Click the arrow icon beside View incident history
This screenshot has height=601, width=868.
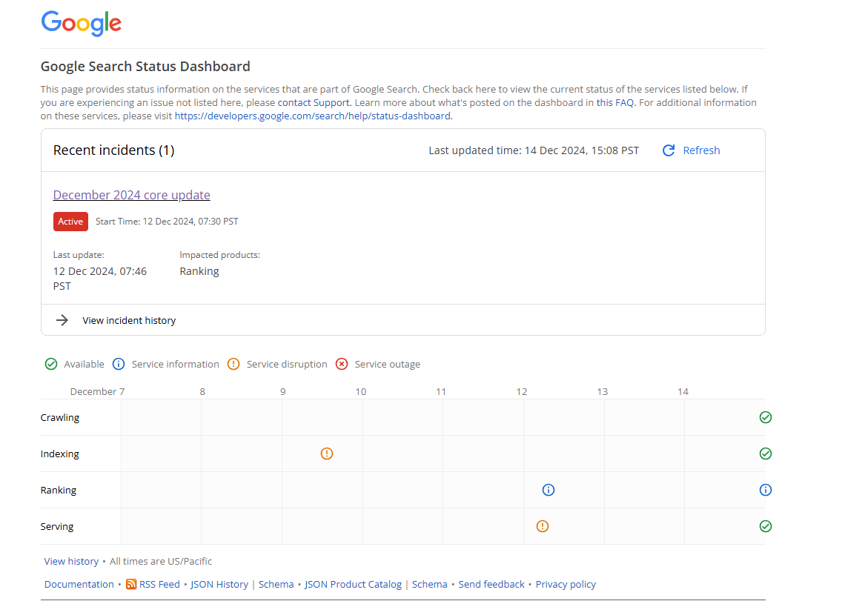62,320
